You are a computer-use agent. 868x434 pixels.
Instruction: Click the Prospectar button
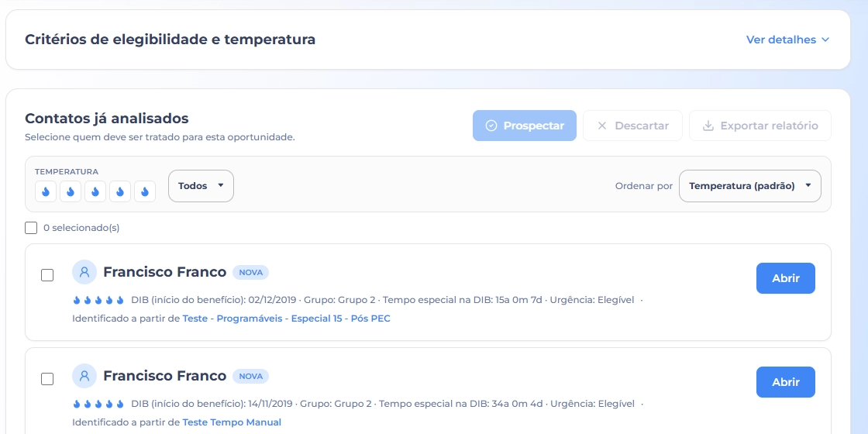coord(524,126)
